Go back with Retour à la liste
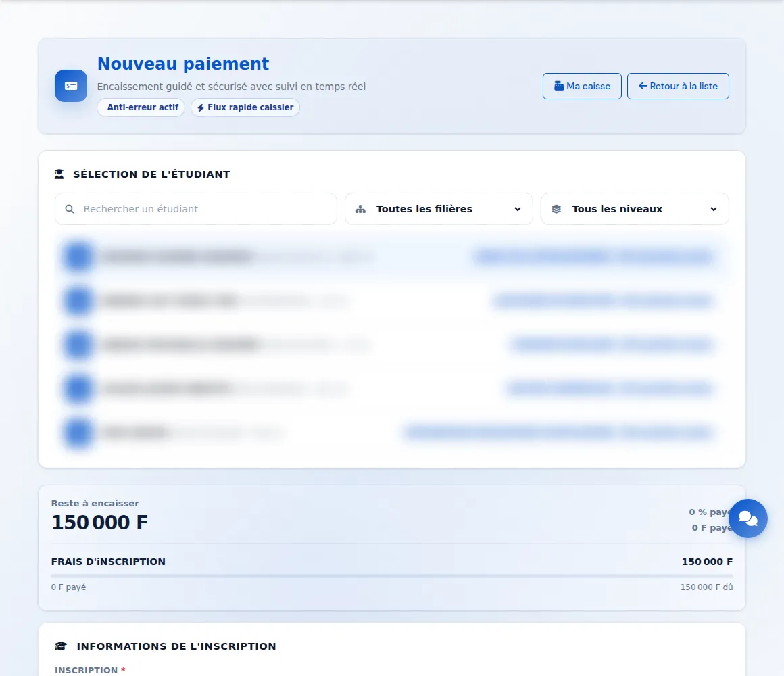The image size is (784, 676). [678, 86]
